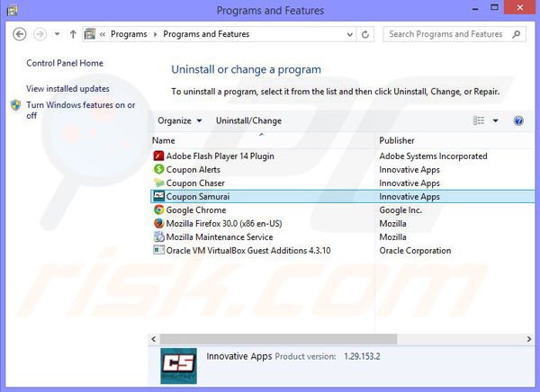The height and width of the screenshot is (392, 540).
Task: Click the product version 1.29.153.2 text
Action: pyautogui.click(x=362, y=356)
